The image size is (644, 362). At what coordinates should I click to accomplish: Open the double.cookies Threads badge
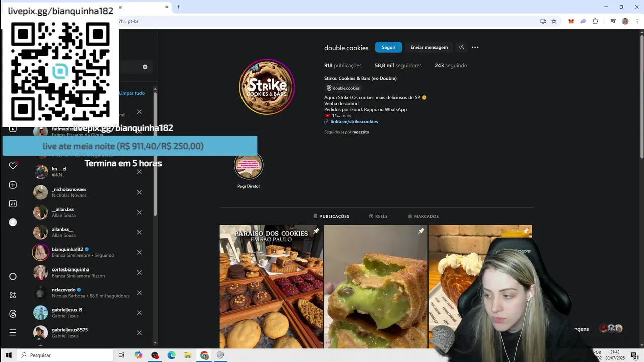[343, 88]
